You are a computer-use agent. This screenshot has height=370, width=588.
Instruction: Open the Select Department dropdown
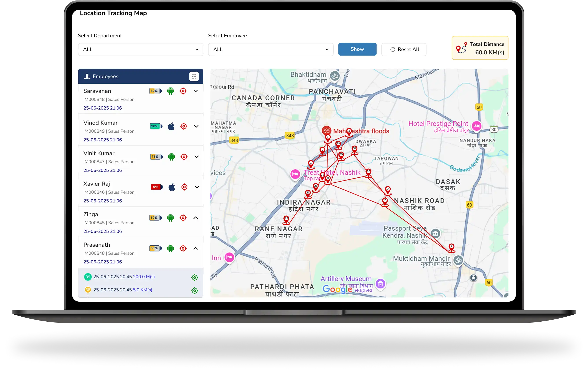(x=140, y=49)
